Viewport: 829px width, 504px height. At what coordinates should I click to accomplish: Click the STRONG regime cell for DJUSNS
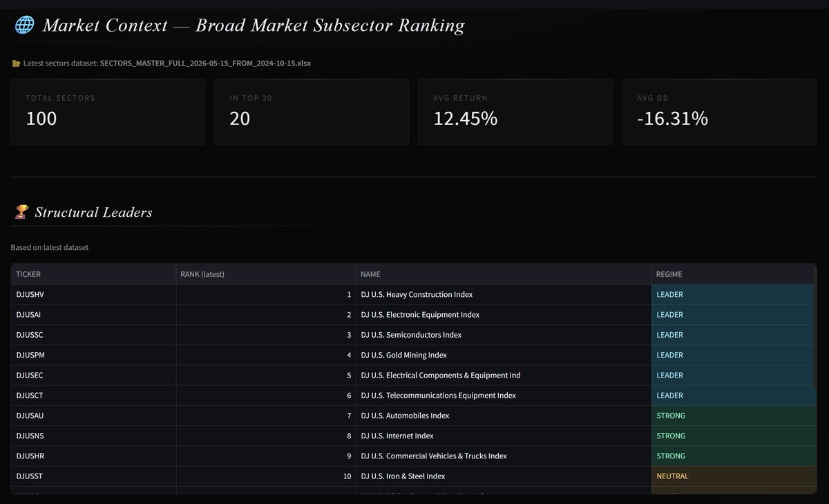732,436
